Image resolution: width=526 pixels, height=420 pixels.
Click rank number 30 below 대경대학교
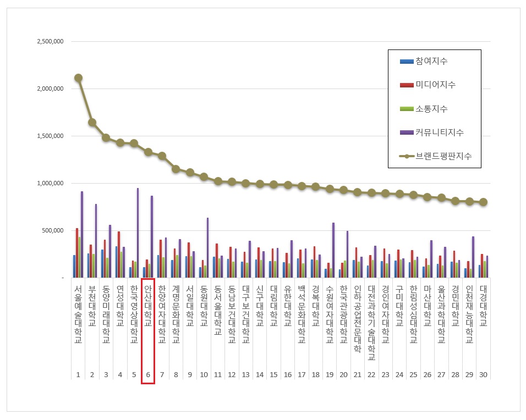[483, 375]
